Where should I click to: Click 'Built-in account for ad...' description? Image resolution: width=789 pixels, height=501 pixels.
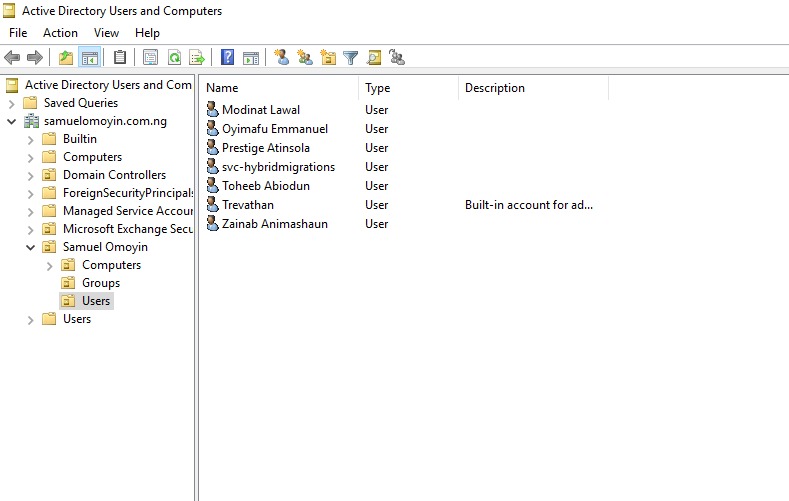coord(529,205)
